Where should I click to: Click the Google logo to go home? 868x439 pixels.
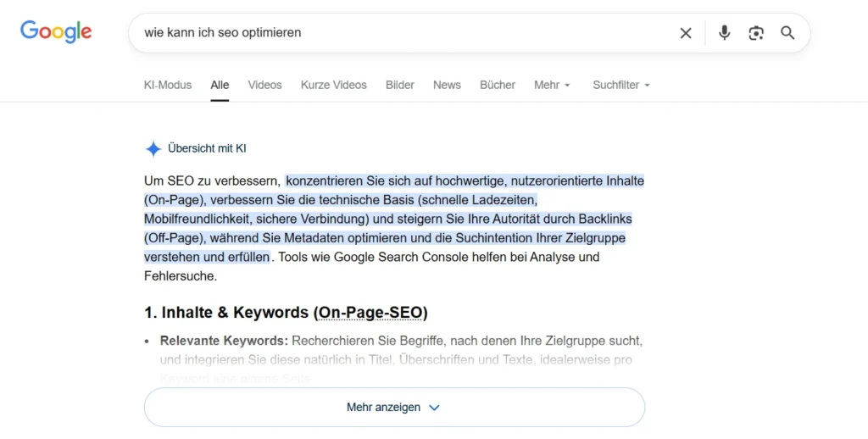56,32
